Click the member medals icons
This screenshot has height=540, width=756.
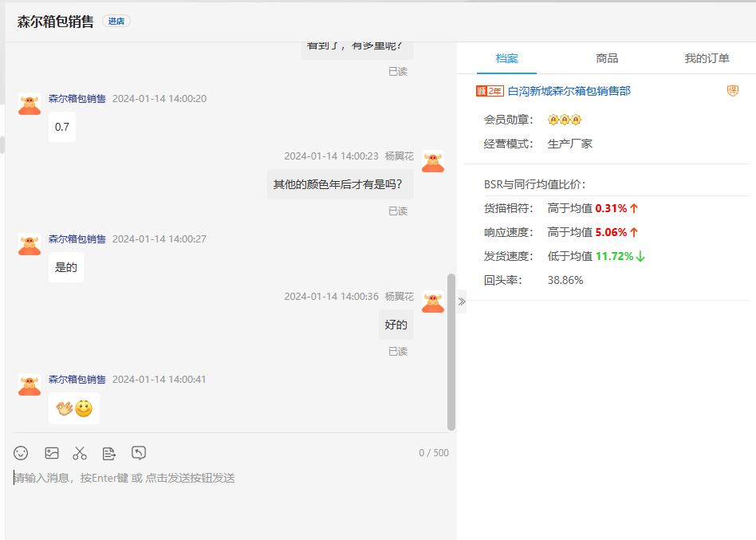click(x=565, y=120)
